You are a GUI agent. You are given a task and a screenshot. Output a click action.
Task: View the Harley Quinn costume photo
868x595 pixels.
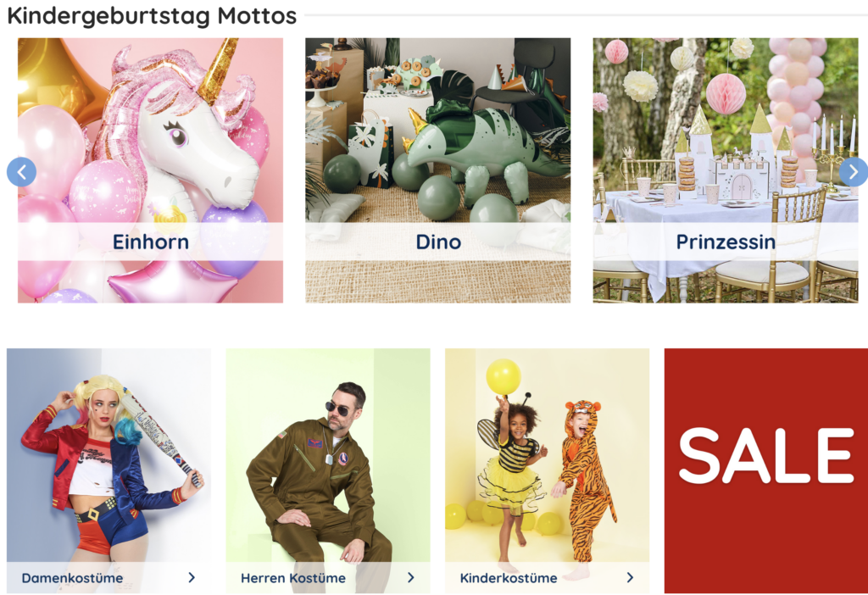(108, 455)
